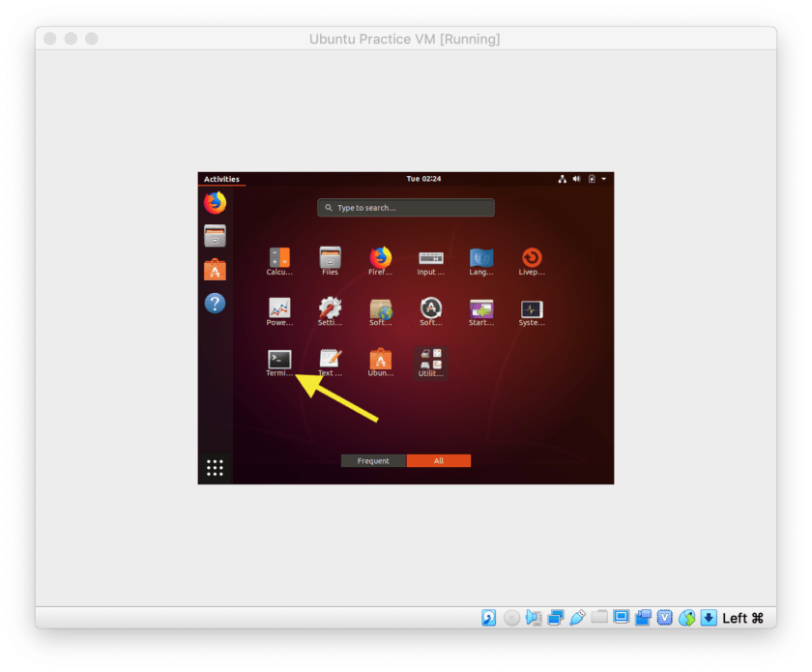Open Help from the Ubuntu dock
The width and height of the screenshot is (812, 672).
pos(215,303)
